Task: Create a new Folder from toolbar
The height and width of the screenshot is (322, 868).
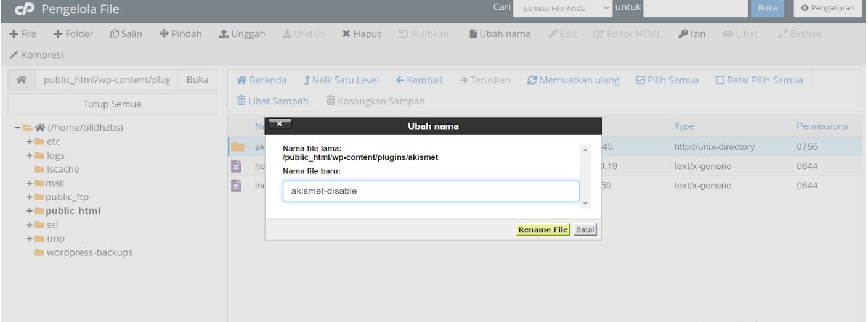Action: (x=73, y=33)
